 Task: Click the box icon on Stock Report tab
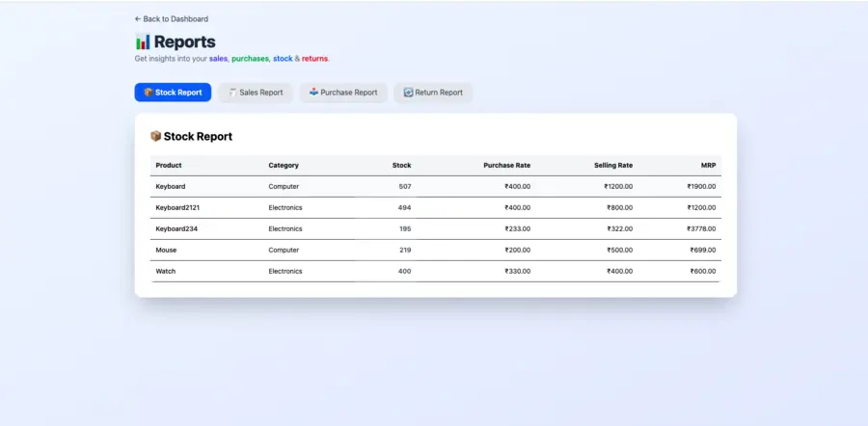tap(149, 93)
